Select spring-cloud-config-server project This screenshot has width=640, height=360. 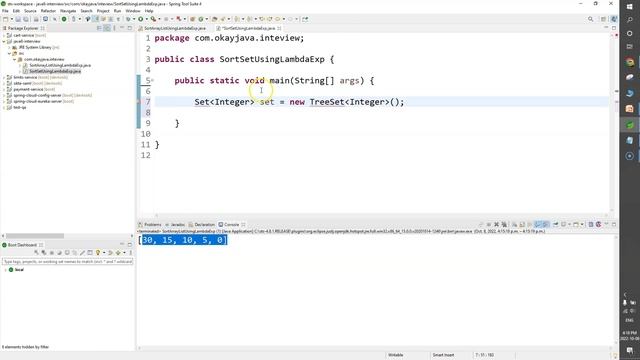[x=37, y=95]
